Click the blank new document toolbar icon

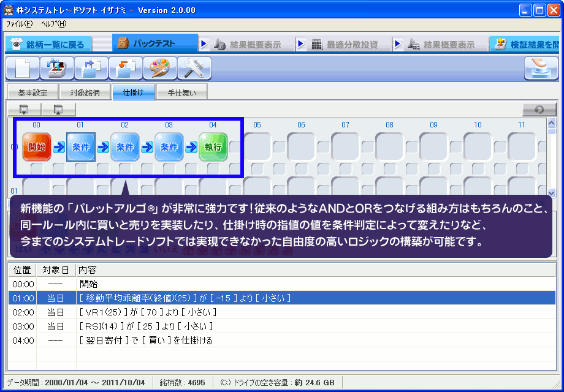pyautogui.click(x=23, y=68)
